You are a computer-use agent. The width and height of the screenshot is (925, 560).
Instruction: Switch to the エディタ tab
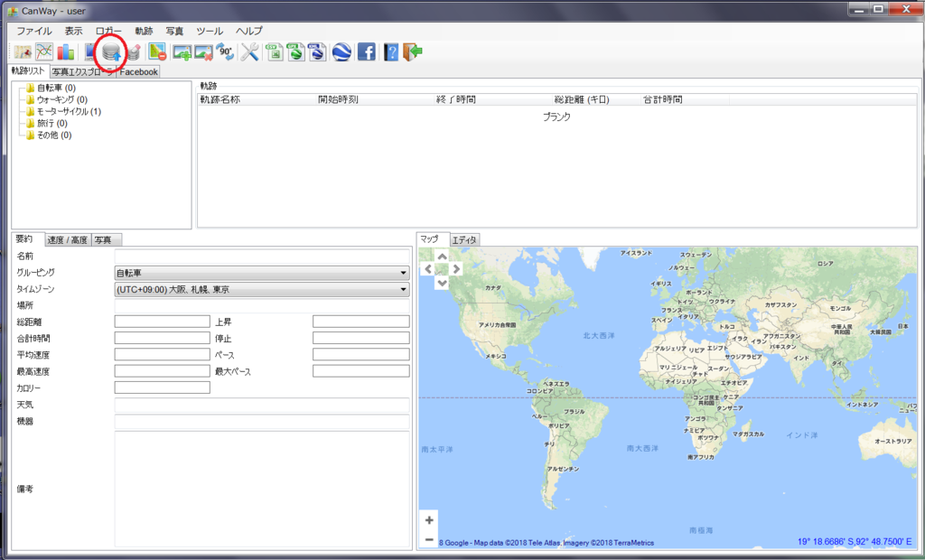465,240
